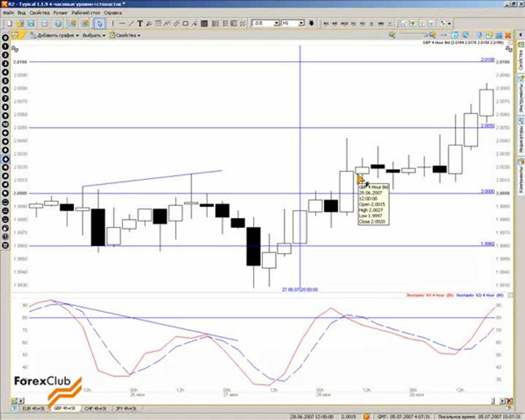Click the magnifier zoom icon left of slider
Image resolution: width=525 pixels, height=420 pixels.
(392, 35)
